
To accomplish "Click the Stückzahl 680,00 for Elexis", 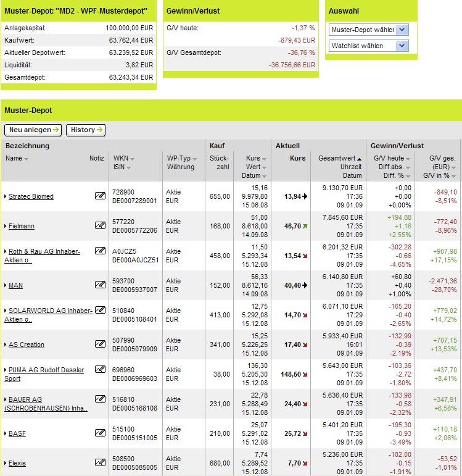I will (220, 463).
